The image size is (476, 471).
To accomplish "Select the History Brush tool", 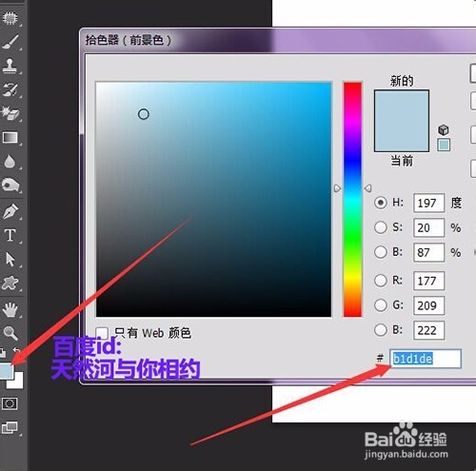I will coord(10,89).
